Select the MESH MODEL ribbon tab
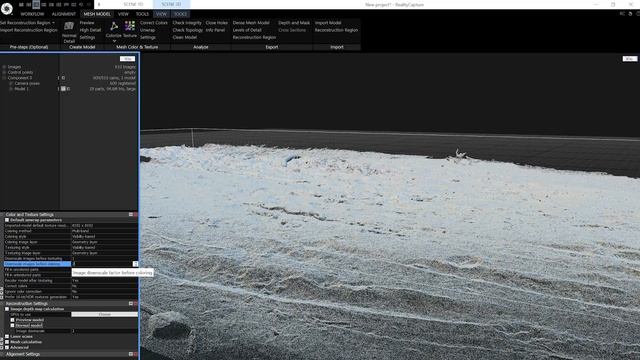640x360 pixels. pos(97,14)
